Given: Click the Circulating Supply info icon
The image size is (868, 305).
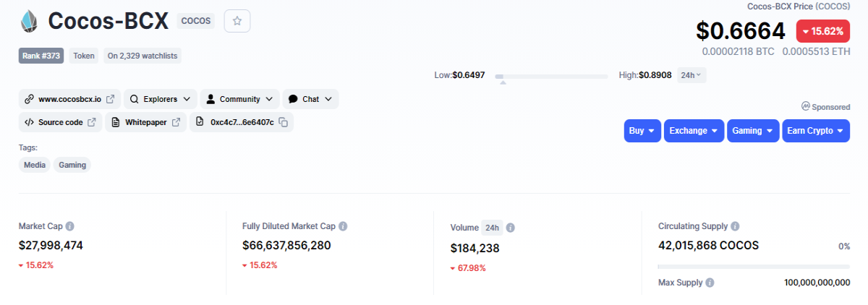Looking at the screenshot, I should [735, 226].
